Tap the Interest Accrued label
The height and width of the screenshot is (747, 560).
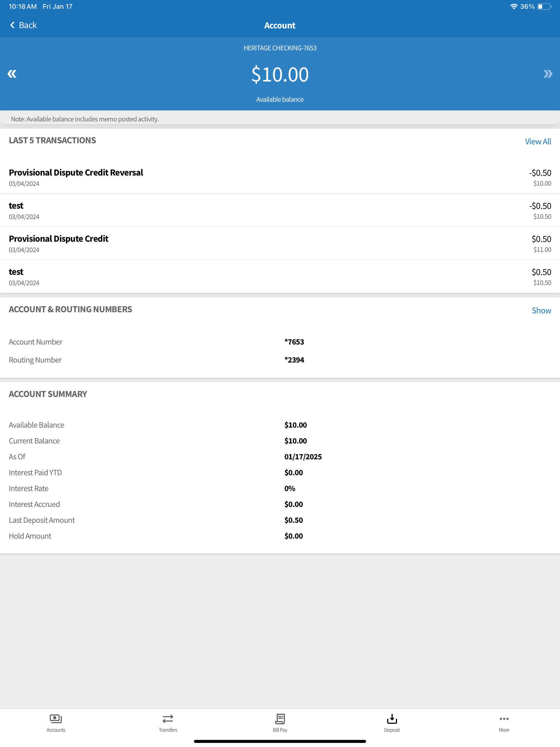click(34, 504)
